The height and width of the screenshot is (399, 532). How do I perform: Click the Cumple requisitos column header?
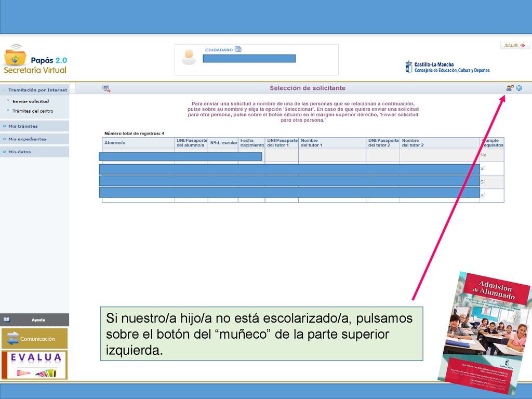coord(493,142)
